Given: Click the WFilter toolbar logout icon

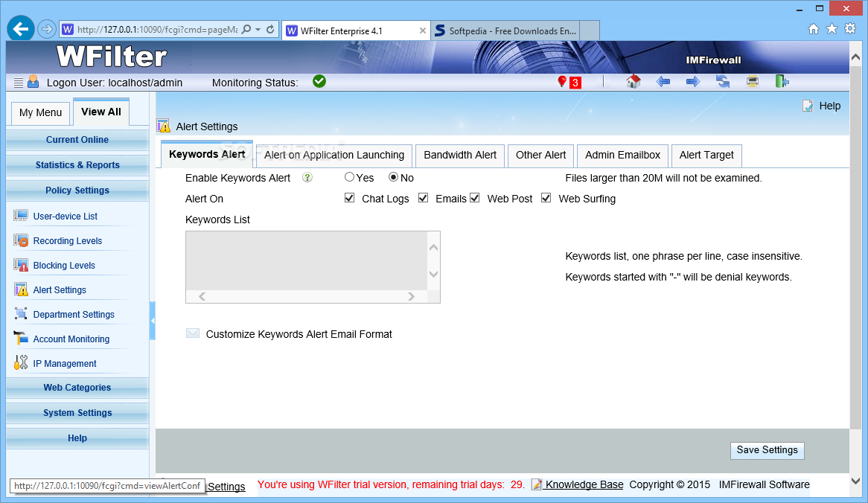Looking at the screenshot, I should [782, 82].
